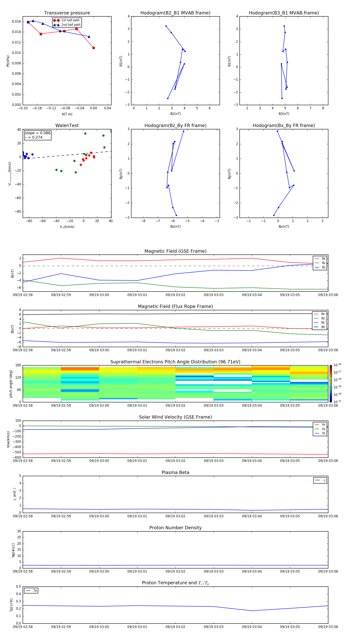Click the "Hodogram(Bx_By FR frame)" title
This screenshot has width=351, height=644.
click(284, 125)
